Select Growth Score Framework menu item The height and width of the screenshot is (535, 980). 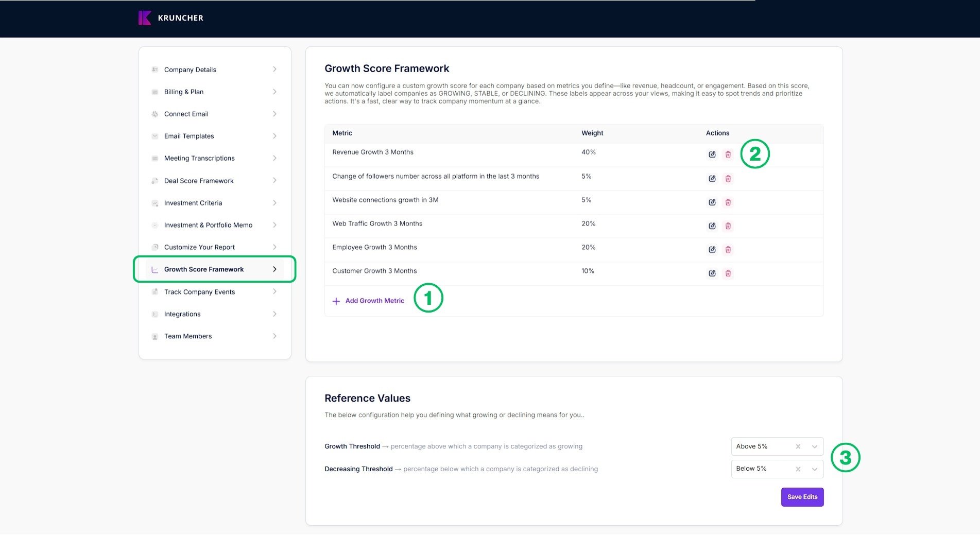tap(215, 269)
